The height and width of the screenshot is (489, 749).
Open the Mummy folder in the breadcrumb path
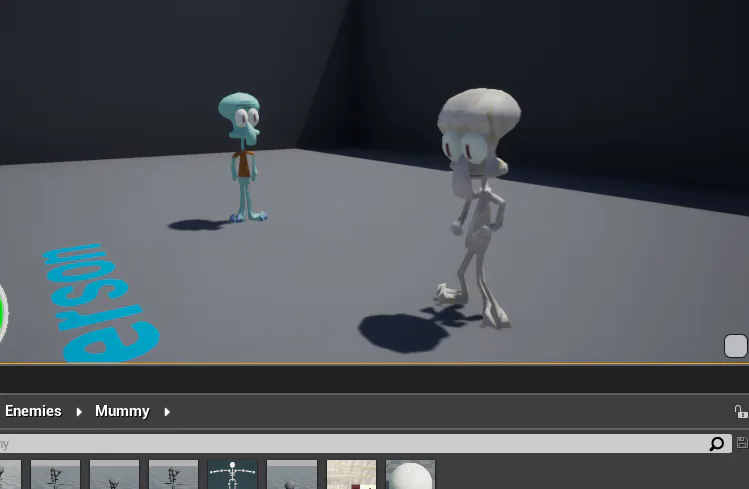(x=122, y=411)
